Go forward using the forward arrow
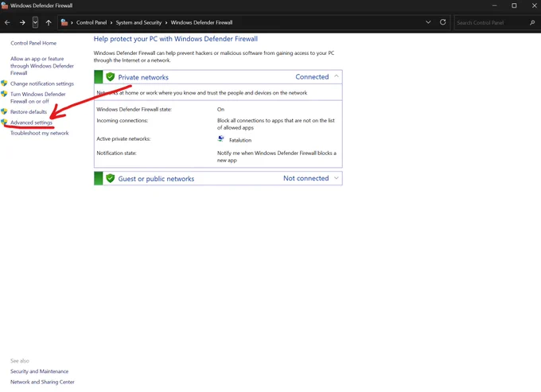This screenshot has height=392, width=541. [x=22, y=22]
